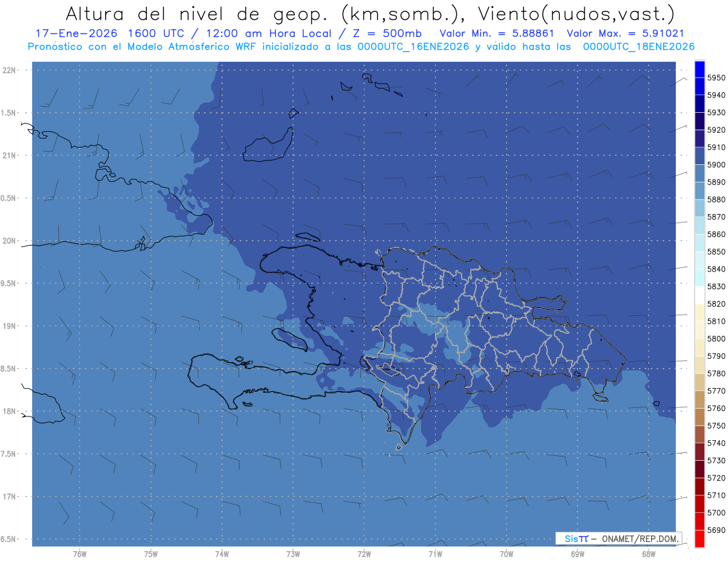The image size is (728, 562).
Task: Click the '69W' longitude label
Action: [x=578, y=554]
